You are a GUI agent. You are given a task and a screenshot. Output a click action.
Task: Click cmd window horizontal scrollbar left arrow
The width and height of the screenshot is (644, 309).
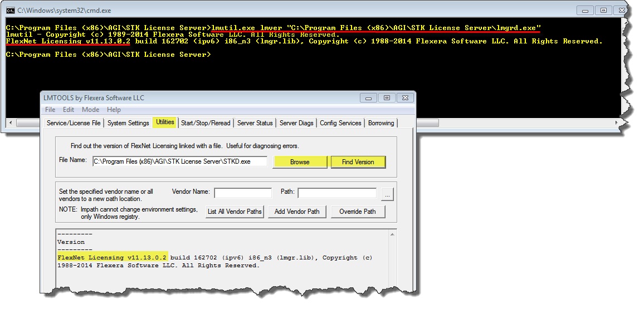click(x=10, y=122)
